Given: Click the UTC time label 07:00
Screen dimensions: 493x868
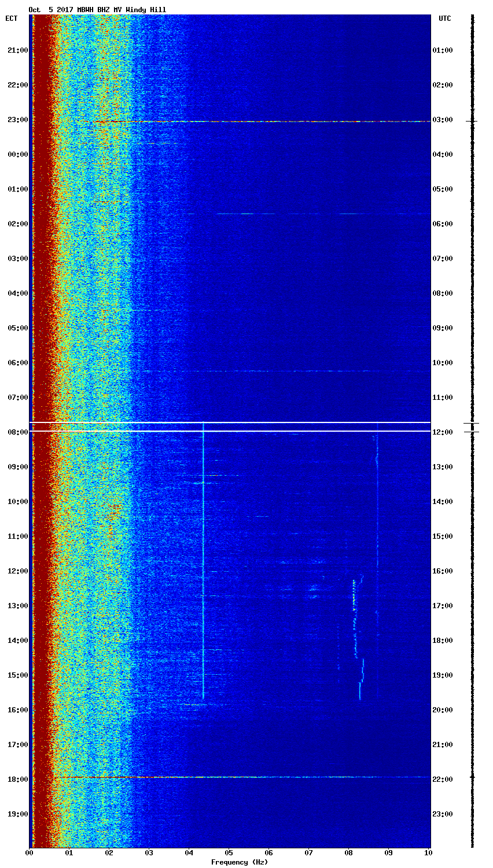Looking at the screenshot, I should tap(443, 259).
